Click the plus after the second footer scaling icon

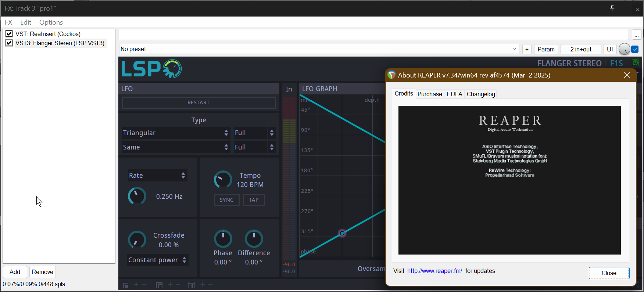tap(170, 285)
